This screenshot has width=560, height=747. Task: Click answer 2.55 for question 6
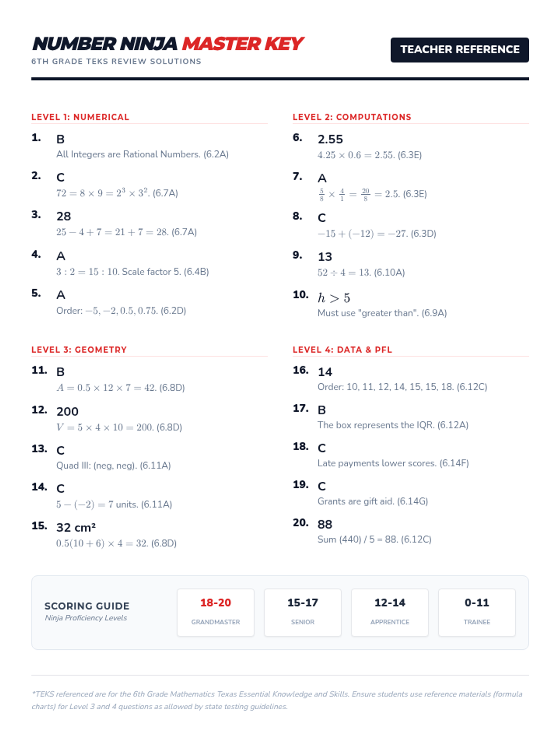point(330,139)
